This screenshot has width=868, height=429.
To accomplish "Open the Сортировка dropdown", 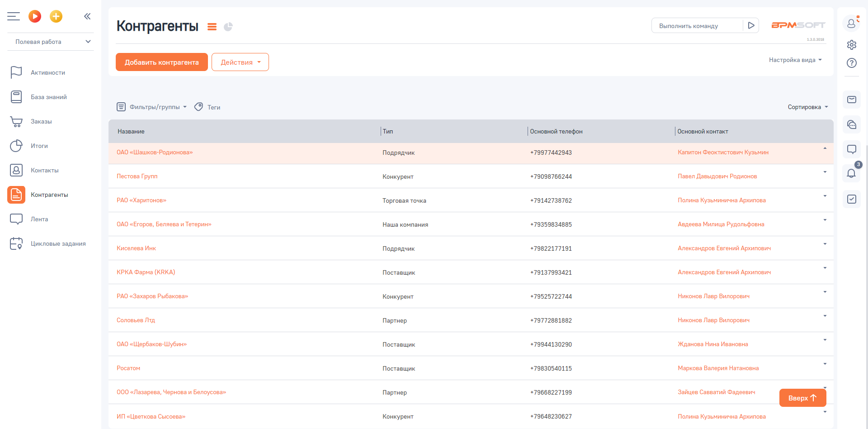I will (808, 107).
